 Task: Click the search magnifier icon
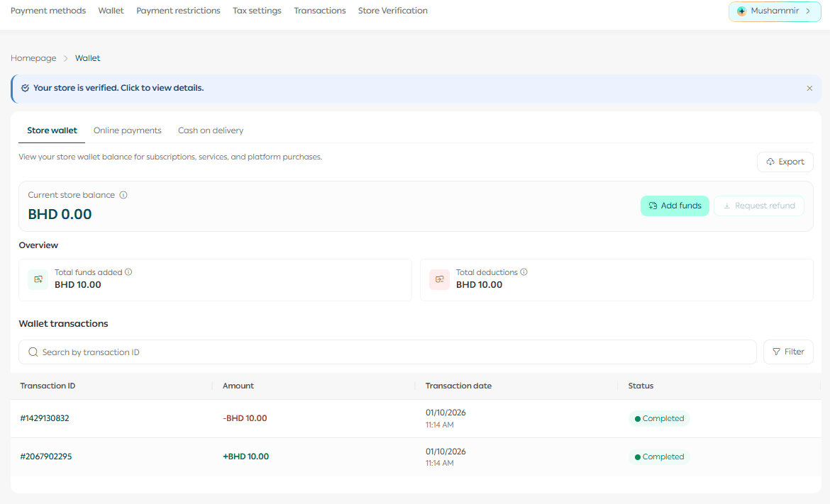point(33,352)
